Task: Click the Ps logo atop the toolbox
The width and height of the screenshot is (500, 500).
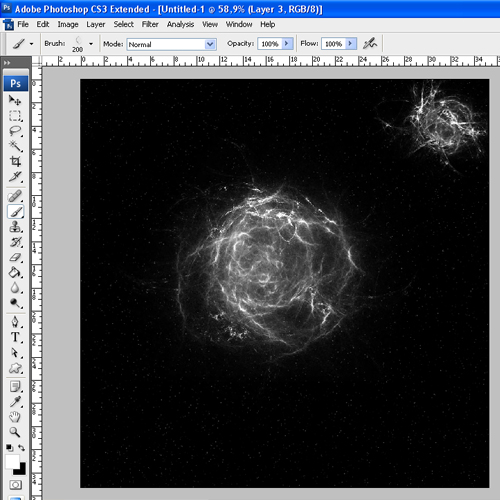Action: [15, 83]
